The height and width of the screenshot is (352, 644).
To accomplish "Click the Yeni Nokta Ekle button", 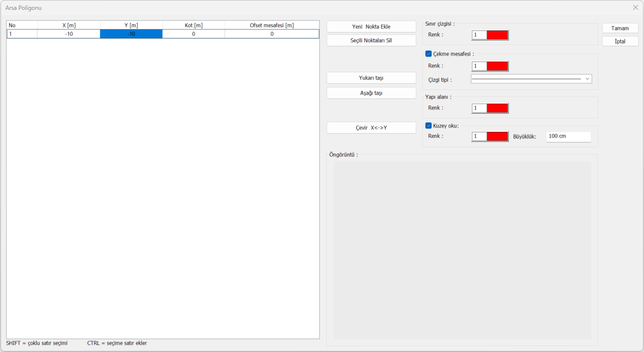I will 371,27.
